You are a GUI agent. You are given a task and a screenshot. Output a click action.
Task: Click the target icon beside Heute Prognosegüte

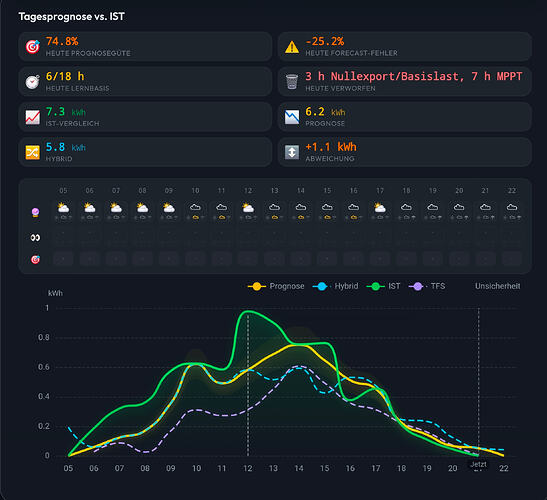33,46
